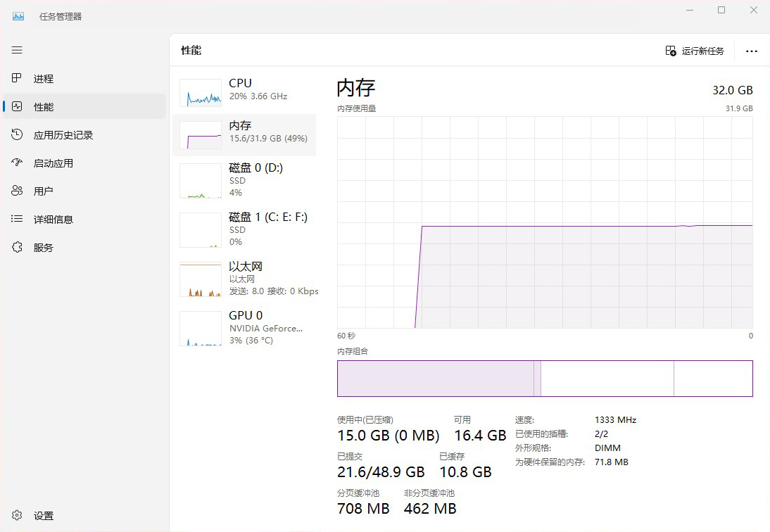Collapse the hamburger navigation menu

tap(17, 50)
